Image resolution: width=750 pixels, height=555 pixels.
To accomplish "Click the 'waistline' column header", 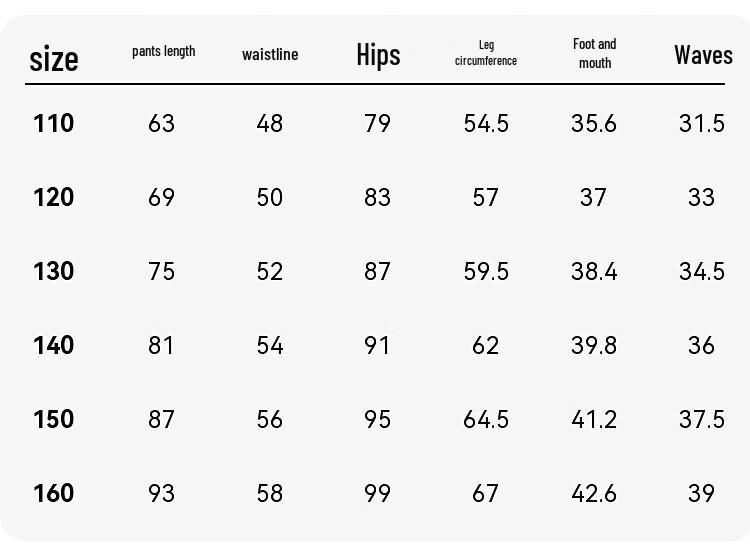I will coord(270,55).
